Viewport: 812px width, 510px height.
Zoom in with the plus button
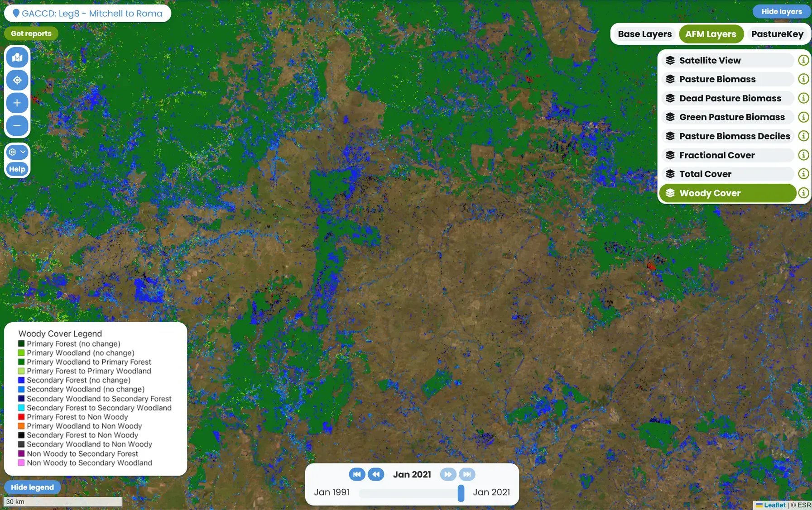(17, 103)
